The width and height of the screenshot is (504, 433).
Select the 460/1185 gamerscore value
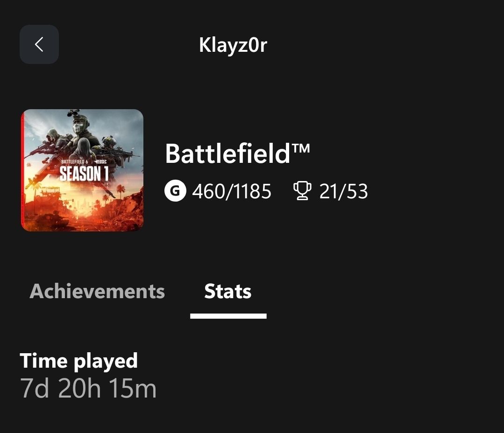click(x=232, y=192)
